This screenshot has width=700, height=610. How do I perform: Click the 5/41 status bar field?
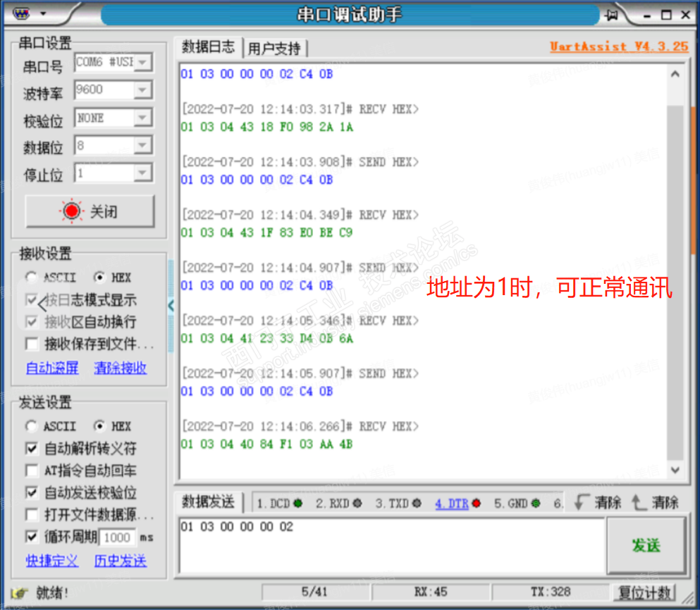[314, 592]
